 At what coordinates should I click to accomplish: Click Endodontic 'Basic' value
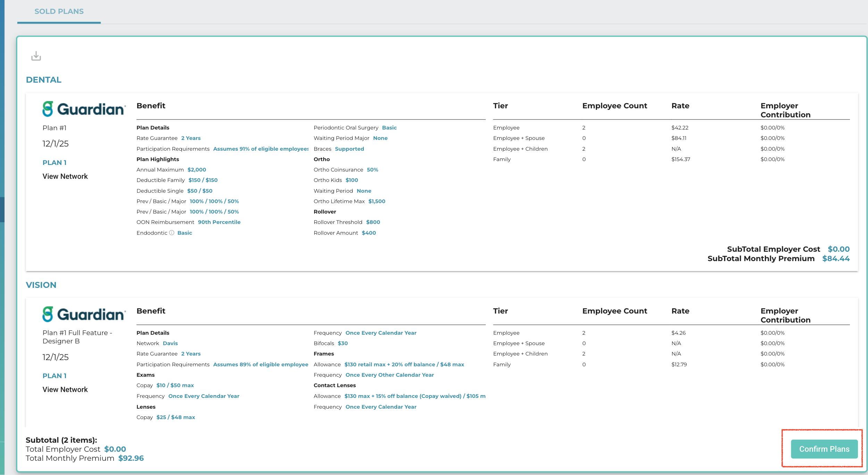pos(185,233)
